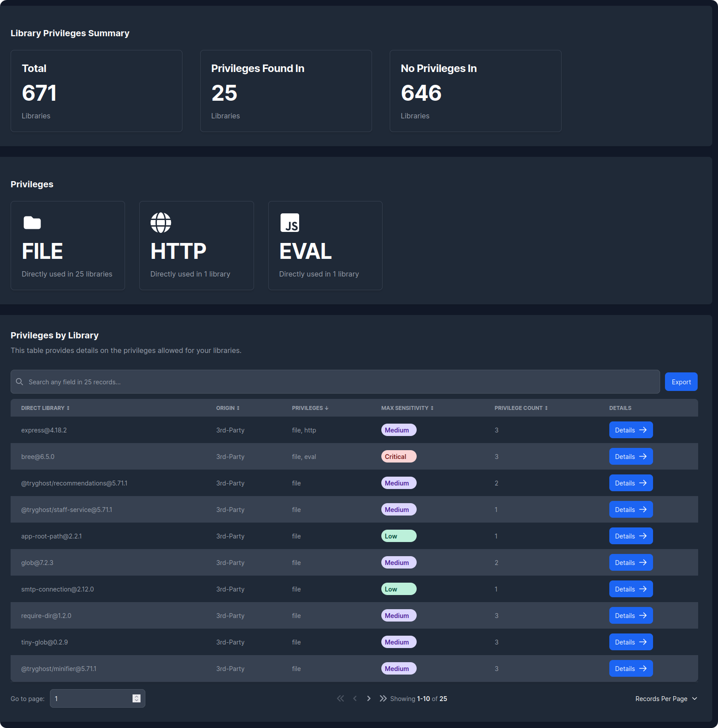Viewport: 718px width, 728px height.
Task: Export the privileges table
Action: coord(681,382)
